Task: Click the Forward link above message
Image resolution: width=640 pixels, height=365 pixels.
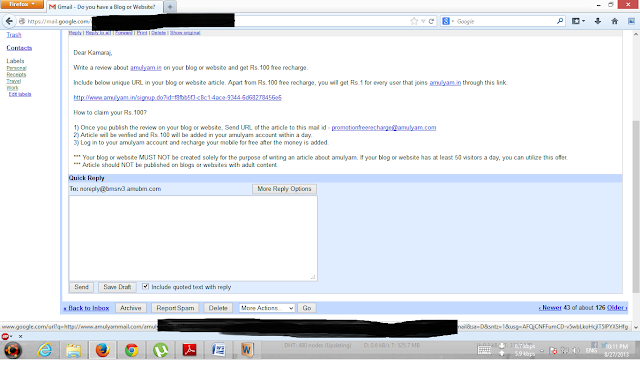Action: (x=124, y=33)
